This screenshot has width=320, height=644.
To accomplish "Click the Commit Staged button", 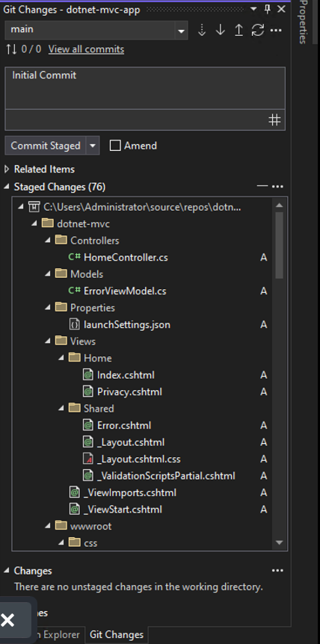I will (46, 146).
